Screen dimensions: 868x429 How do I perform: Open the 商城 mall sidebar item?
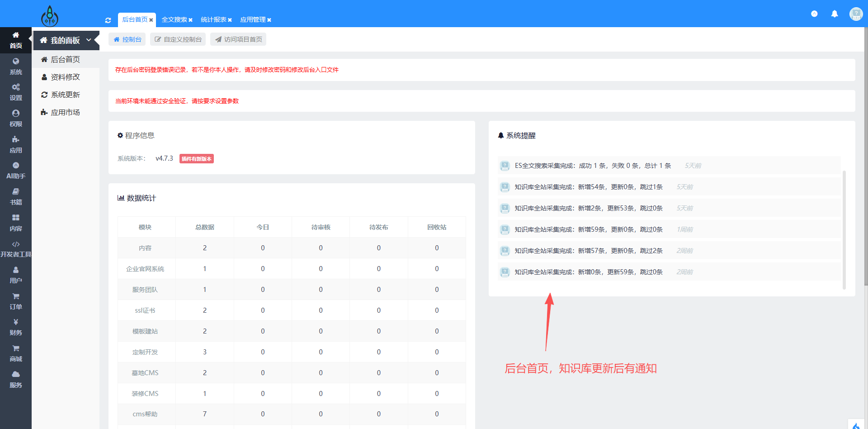point(16,353)
